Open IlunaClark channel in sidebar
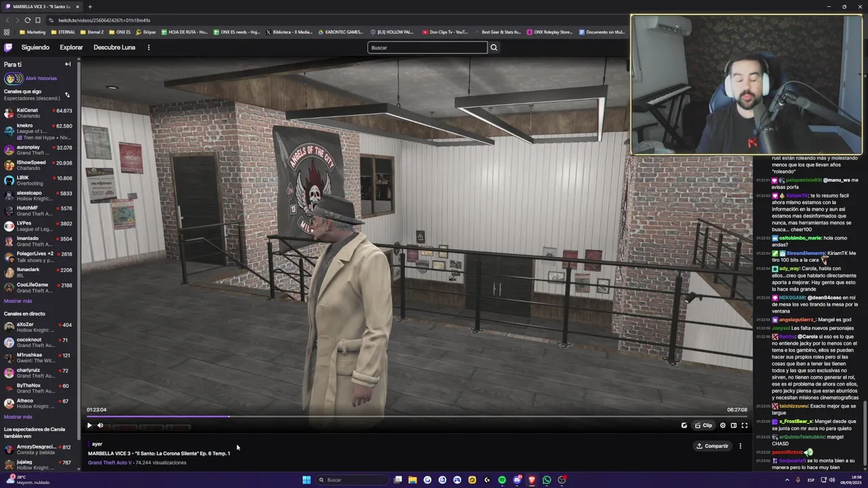The width and height of the screenshot is (868, 488). [x=39, y=272]
